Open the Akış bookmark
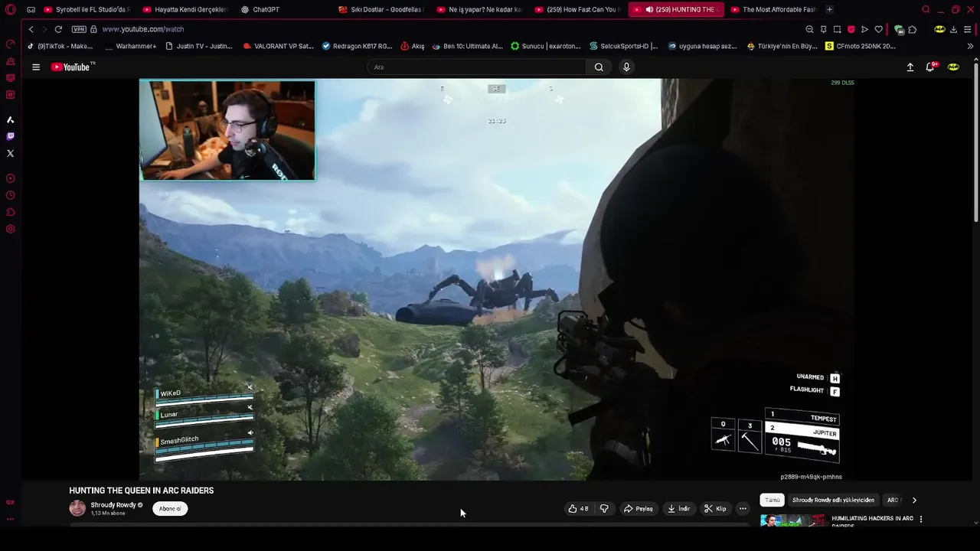 (x=413, y=46)
